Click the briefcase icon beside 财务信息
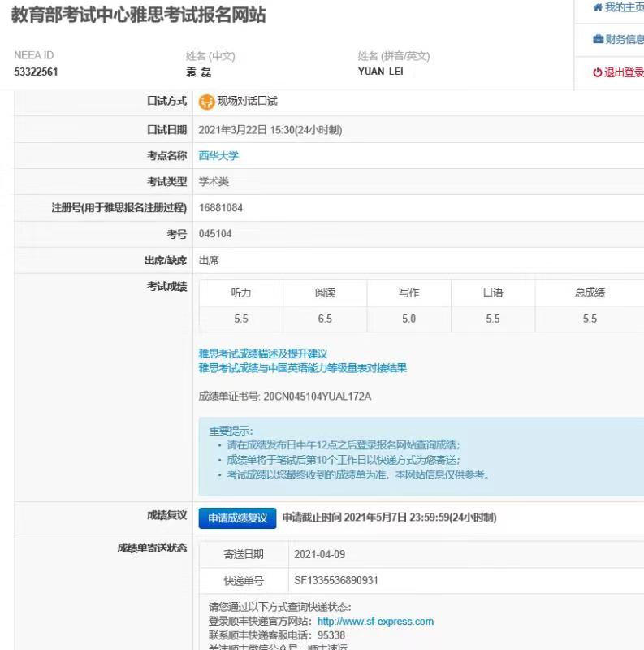 tap(598, 39)
